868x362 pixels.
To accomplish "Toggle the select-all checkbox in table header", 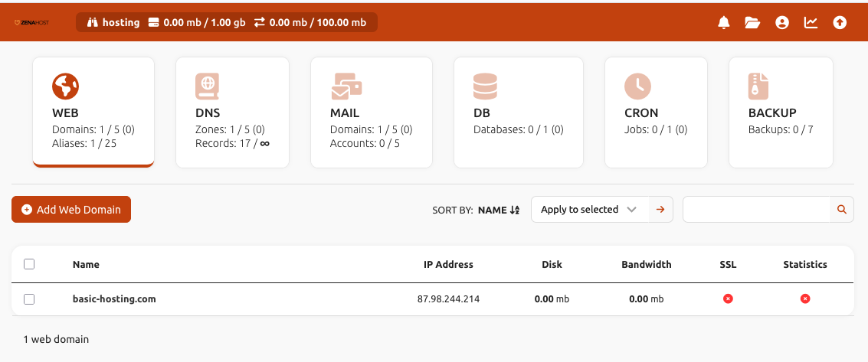I will (29, 264).
